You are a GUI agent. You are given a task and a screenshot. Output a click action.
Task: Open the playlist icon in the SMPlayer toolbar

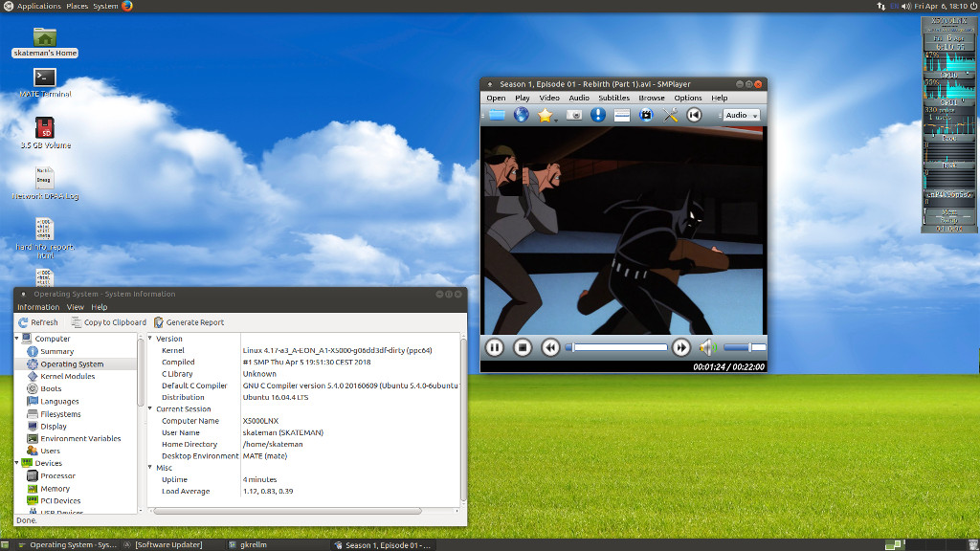pyautogui.click(x=622, y=115)
